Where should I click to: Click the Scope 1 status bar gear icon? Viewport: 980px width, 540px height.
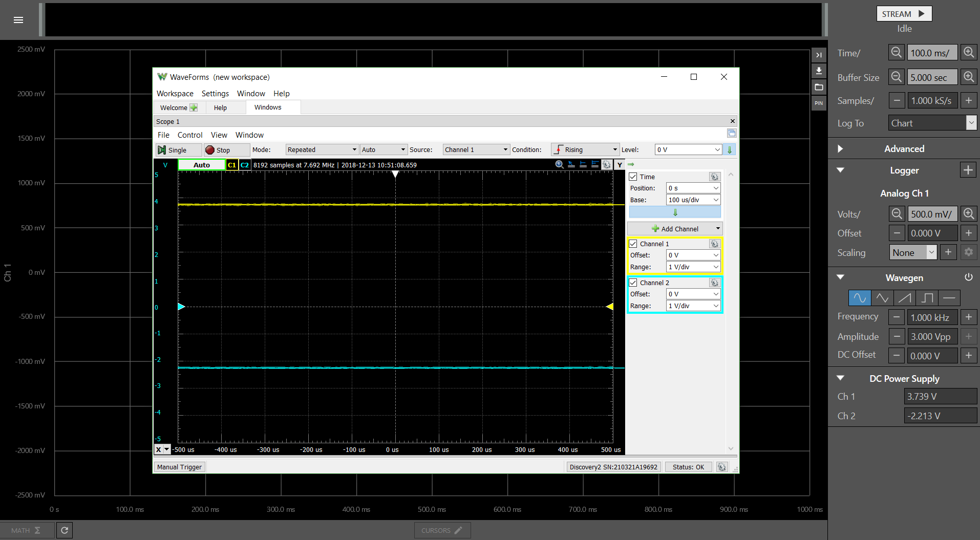pyautogui.click(x=722, y=467)
